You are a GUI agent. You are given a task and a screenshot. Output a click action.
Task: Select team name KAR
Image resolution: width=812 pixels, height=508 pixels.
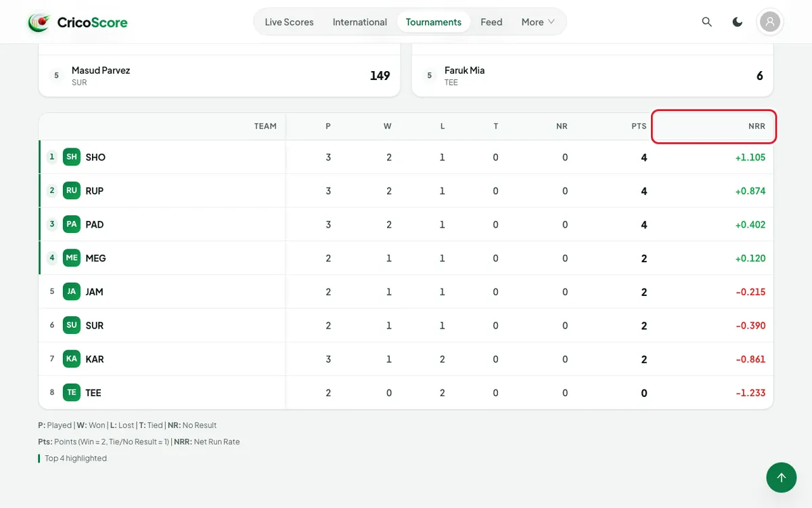[95, 359]
